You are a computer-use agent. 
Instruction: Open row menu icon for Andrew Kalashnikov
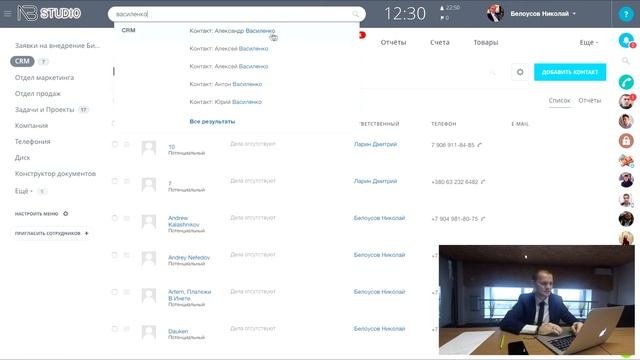[x=127, y=218]
